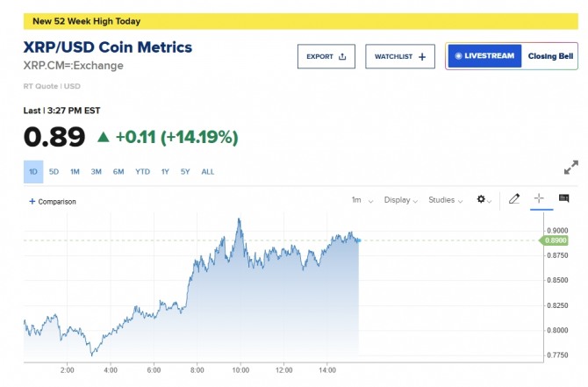588x387 pixels.
Task: Add a Comparison symbol
Action: pyautogui.click(x=53, y=201)
